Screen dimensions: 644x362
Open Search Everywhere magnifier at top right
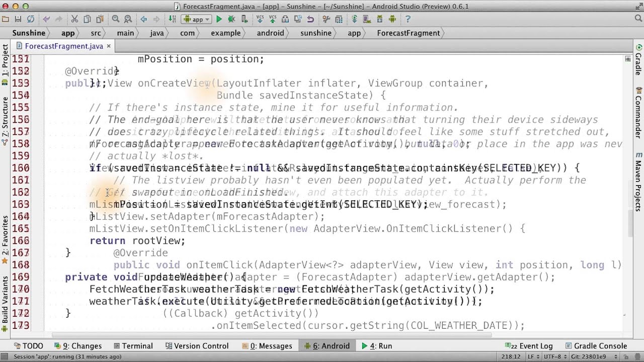(638, 19)
